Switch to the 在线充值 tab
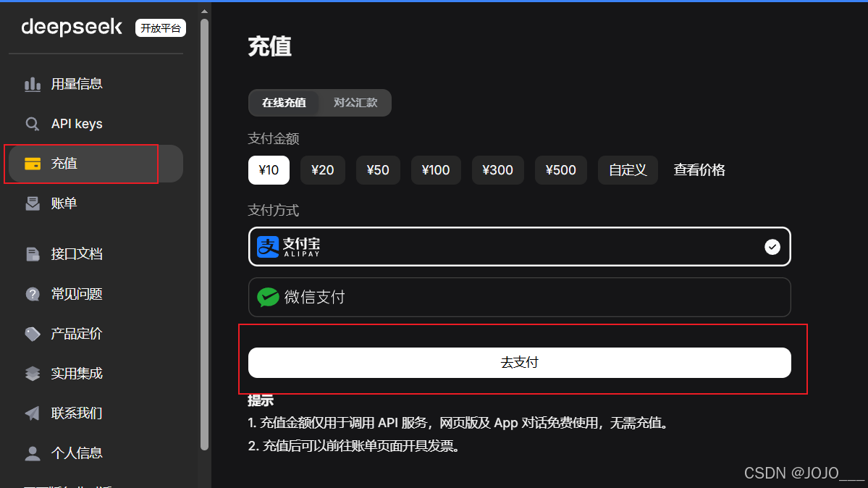The image size is (868, 488). pyautogui.click(x=284, y=103)
